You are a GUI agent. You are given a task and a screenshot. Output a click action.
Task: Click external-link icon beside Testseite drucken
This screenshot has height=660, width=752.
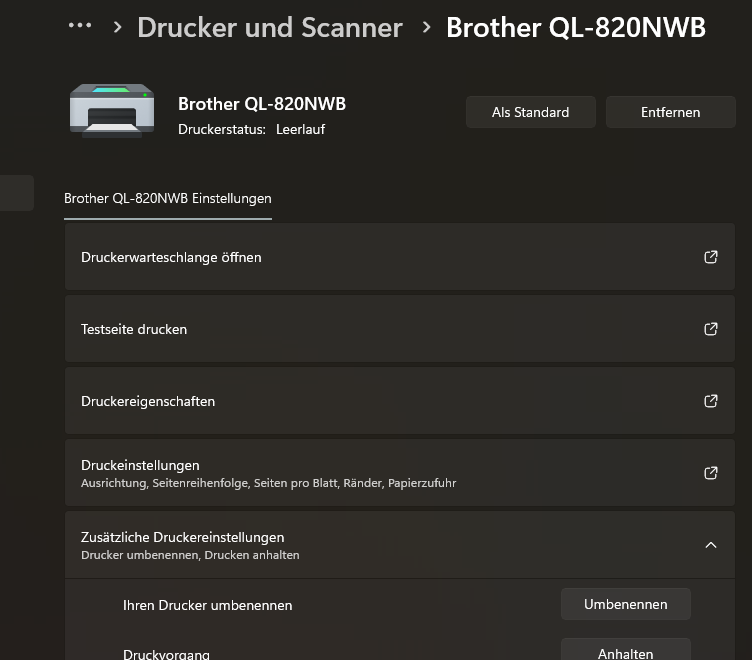pyautogui.click(x=711, y=329)
